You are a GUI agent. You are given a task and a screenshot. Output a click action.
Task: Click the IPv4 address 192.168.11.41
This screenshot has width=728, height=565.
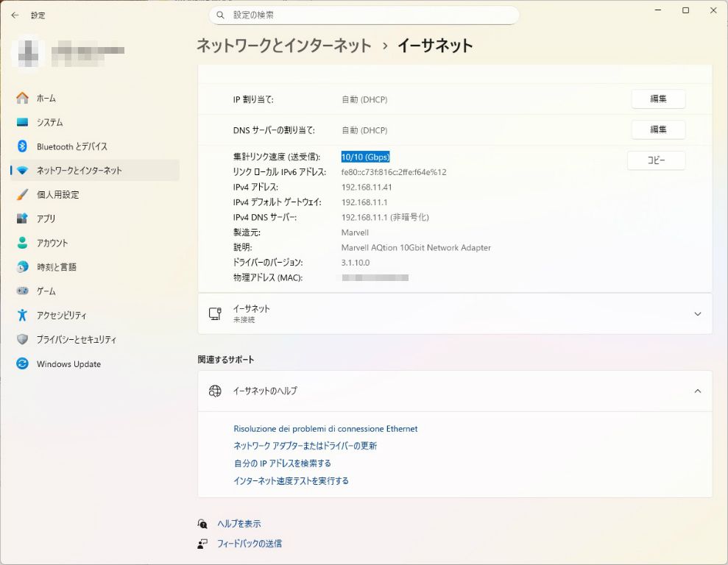(367, 188)
